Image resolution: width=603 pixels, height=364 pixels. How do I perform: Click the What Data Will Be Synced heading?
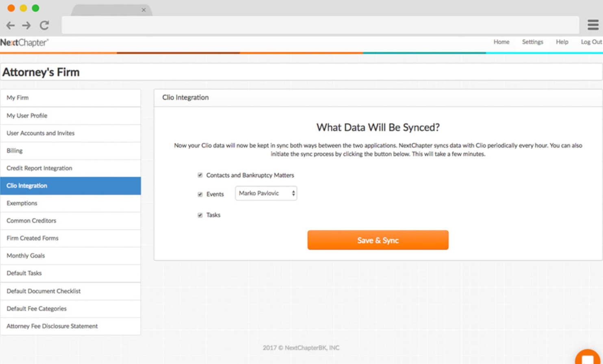pyautogui.click(x=378, y=127)
